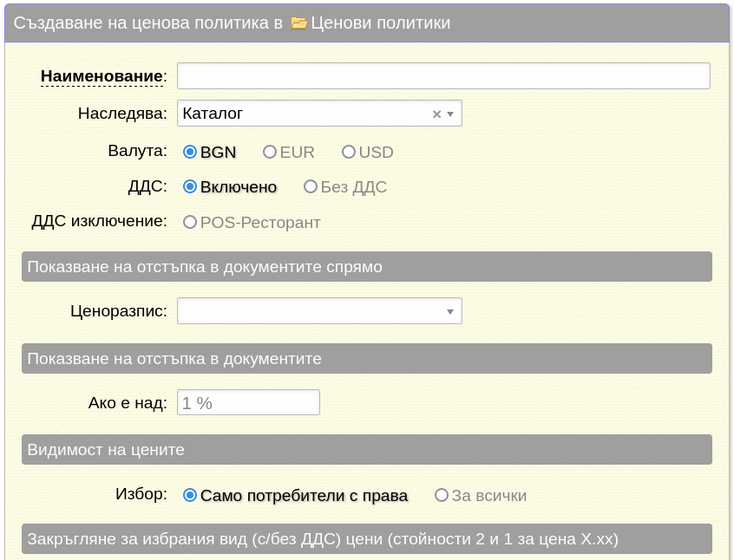
Task: Switch VAT to Без ДДС
Action: pyautogui.click(x=311, y=187)
